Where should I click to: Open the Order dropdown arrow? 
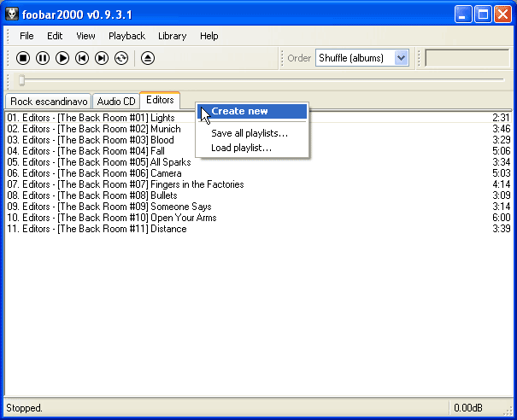click(402, 58)
